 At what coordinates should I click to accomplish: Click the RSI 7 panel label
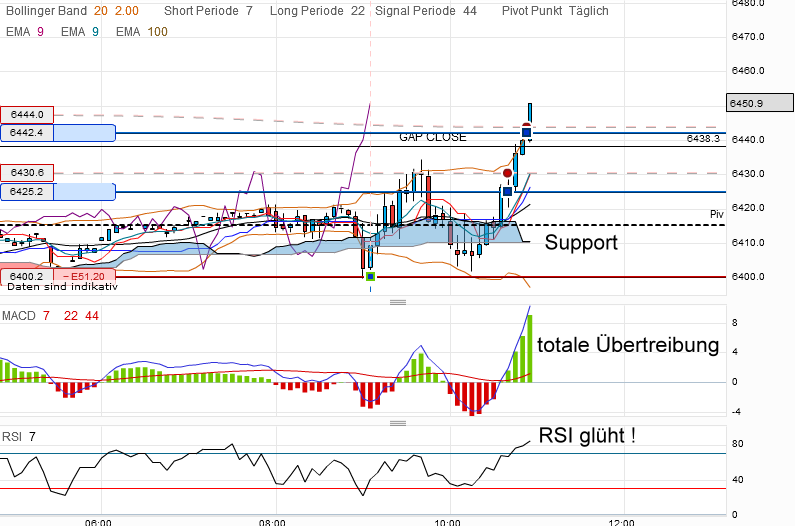tap(19, 437)
